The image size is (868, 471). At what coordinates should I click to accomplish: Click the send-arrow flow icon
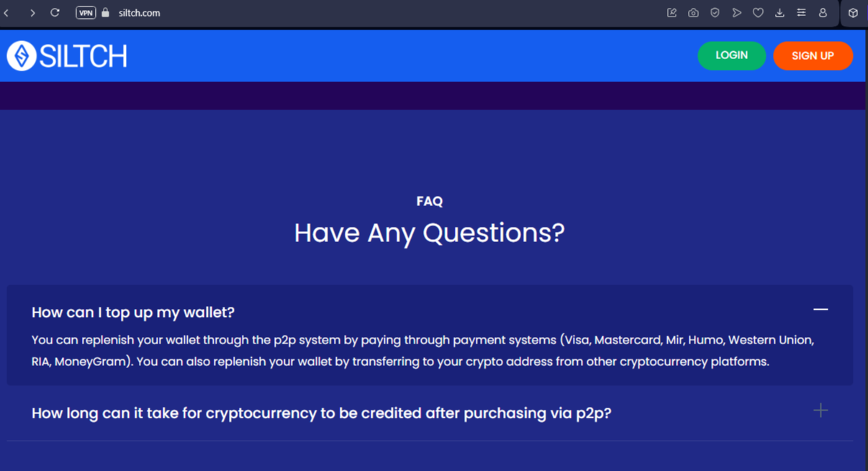click(736, 13)
